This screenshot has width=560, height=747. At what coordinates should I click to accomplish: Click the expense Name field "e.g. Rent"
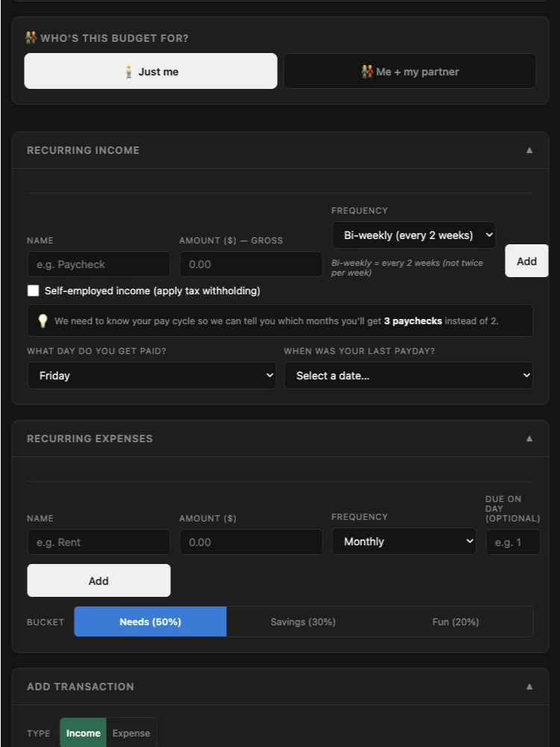(99, 542)
